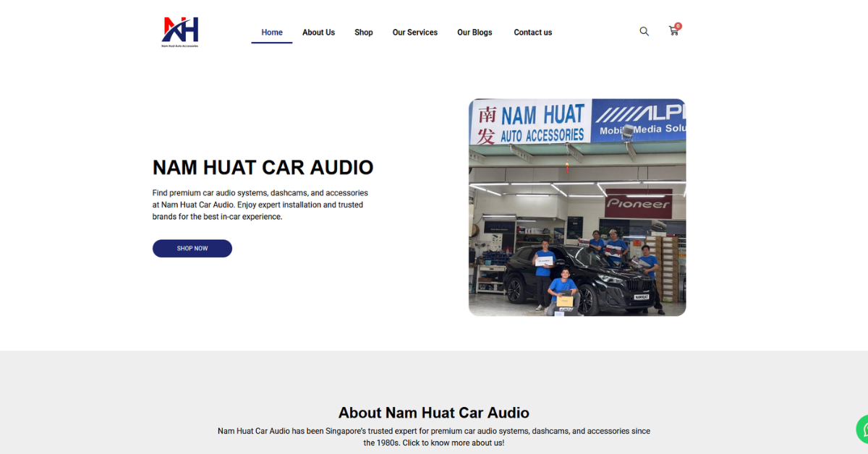Click the About Nam Huat Car Audio heading
Viewport: 868px width, 454px height.
click(434, 413)
